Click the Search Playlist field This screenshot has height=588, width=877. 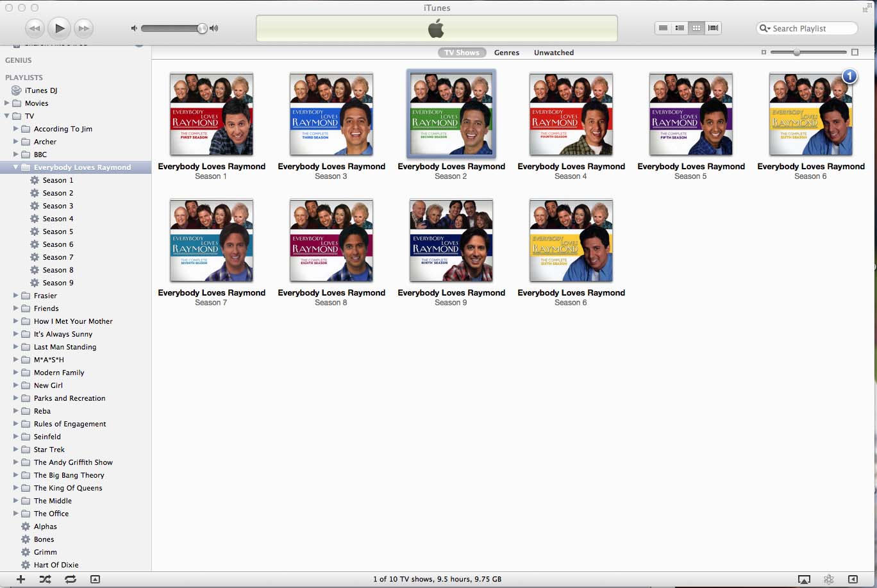(807, 28)
